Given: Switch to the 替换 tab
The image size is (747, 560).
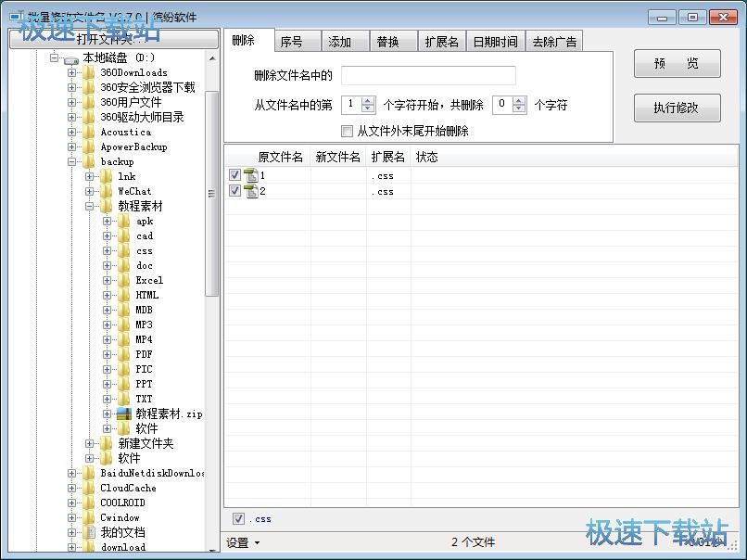Looking at the screenshot, I should (x=394, y=42).
